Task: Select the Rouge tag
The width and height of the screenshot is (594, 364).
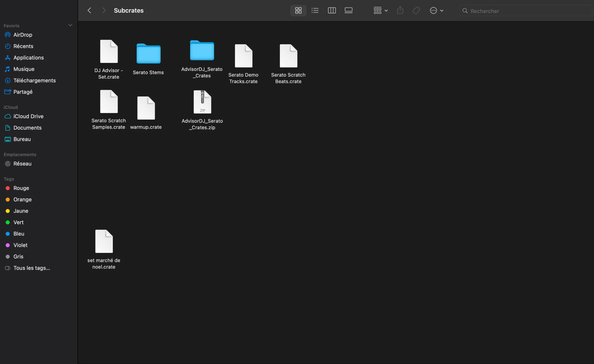Action: click(21, 188)
